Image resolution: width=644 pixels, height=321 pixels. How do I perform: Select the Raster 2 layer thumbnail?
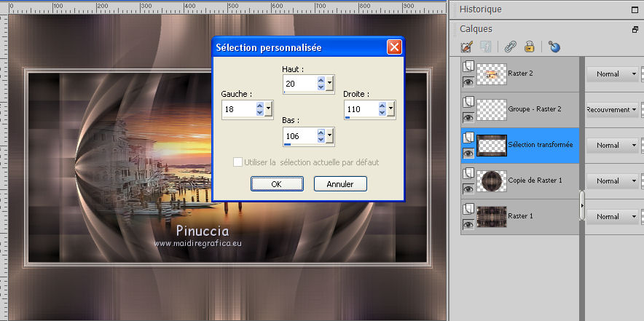click(492, 74)
